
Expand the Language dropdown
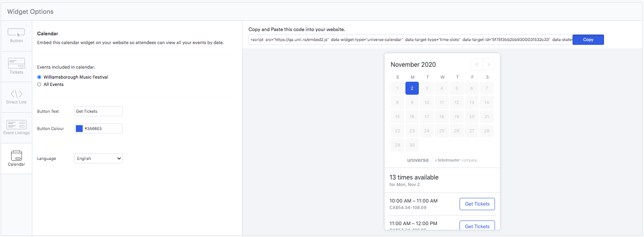[x=98, y=158]
